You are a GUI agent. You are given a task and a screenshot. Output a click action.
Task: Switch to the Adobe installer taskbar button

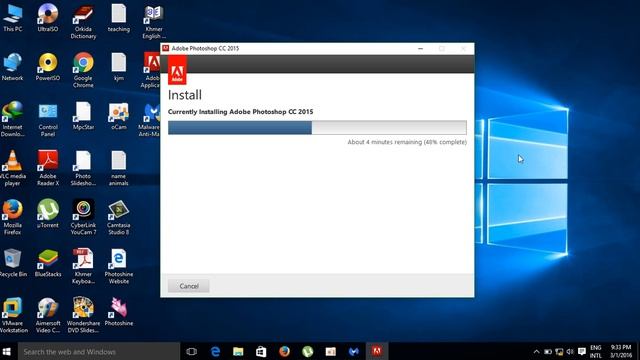point(377,351)
